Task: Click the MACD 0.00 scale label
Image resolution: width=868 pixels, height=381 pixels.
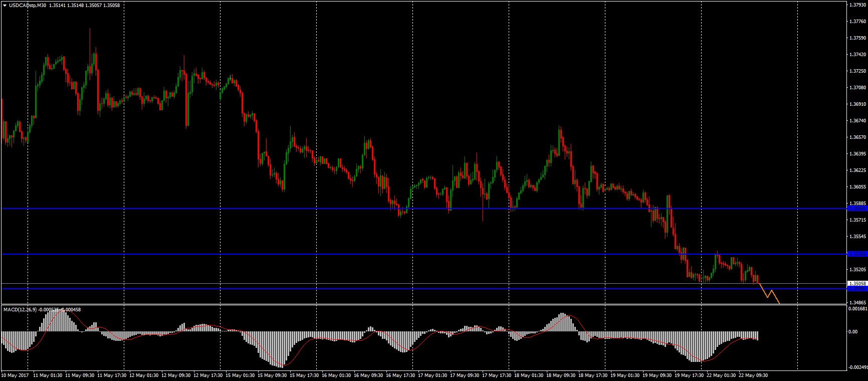Action: click(852, 331)
